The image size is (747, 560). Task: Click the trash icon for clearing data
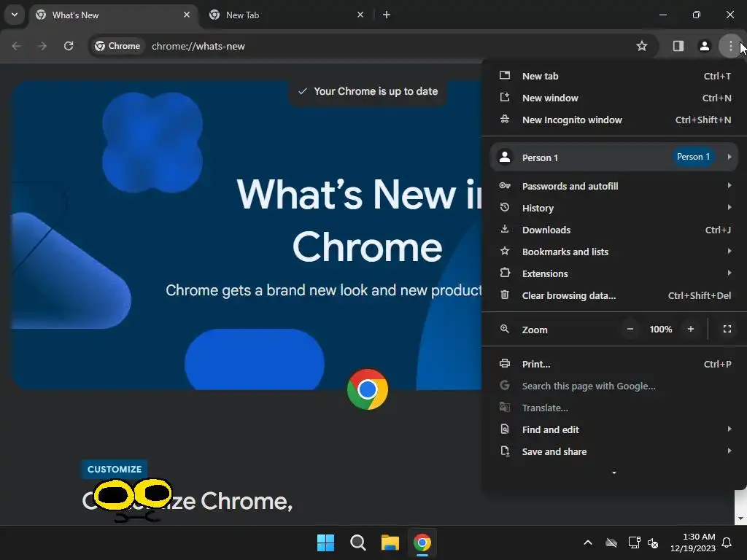pos(505,295)
